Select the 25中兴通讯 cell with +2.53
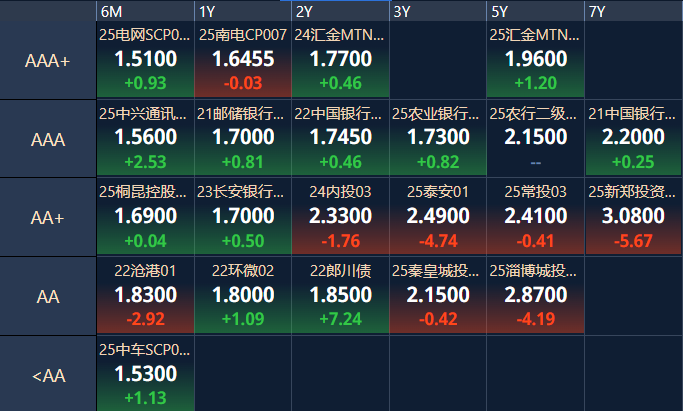The image size is (683, 411). pos(145,138)
